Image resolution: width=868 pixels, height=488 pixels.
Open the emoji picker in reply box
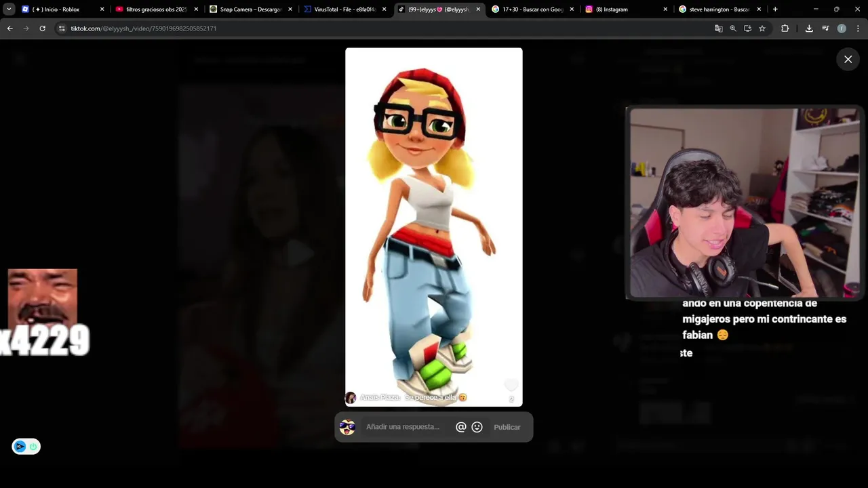click(477, 427)
